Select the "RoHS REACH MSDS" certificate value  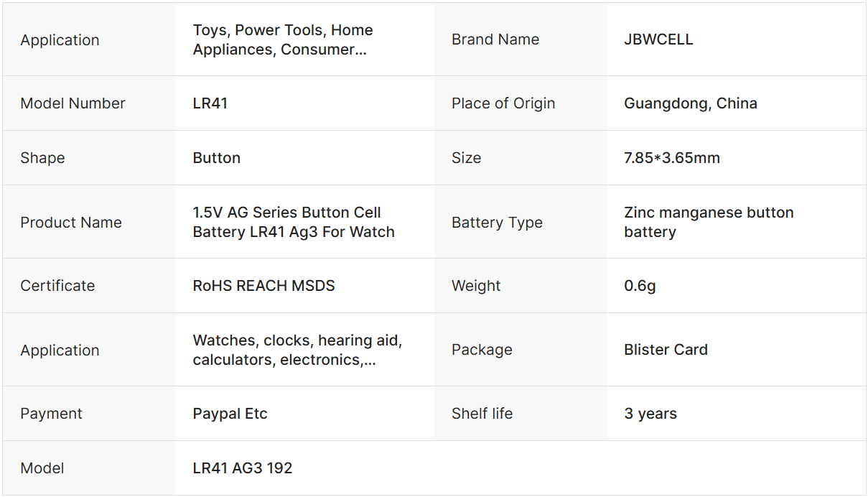[263, 286]
